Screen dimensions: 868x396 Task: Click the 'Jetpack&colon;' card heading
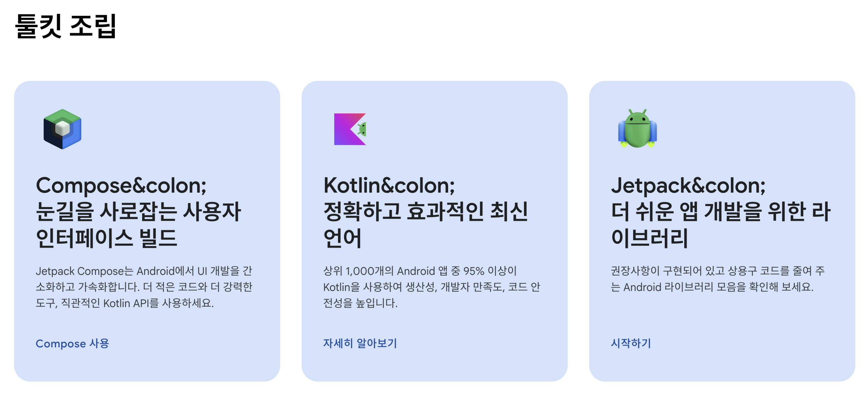688,186
